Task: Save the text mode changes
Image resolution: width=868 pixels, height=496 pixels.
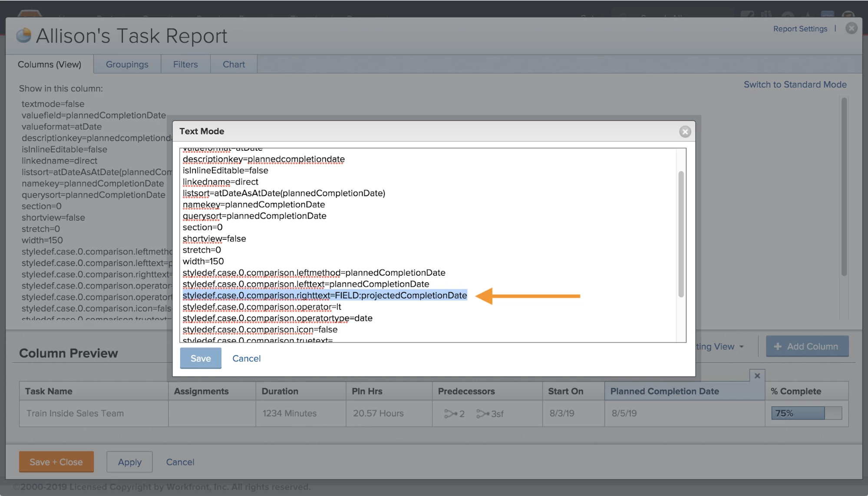Action: point(201,358)
